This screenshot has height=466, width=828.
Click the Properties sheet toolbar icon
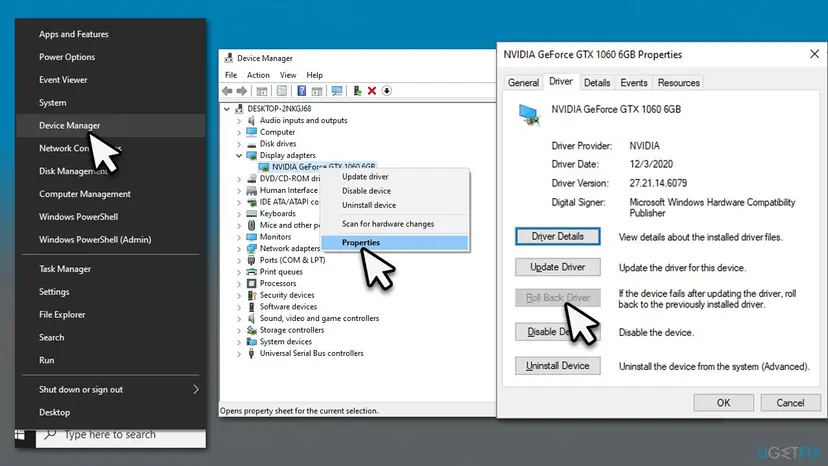pos(282,91)
